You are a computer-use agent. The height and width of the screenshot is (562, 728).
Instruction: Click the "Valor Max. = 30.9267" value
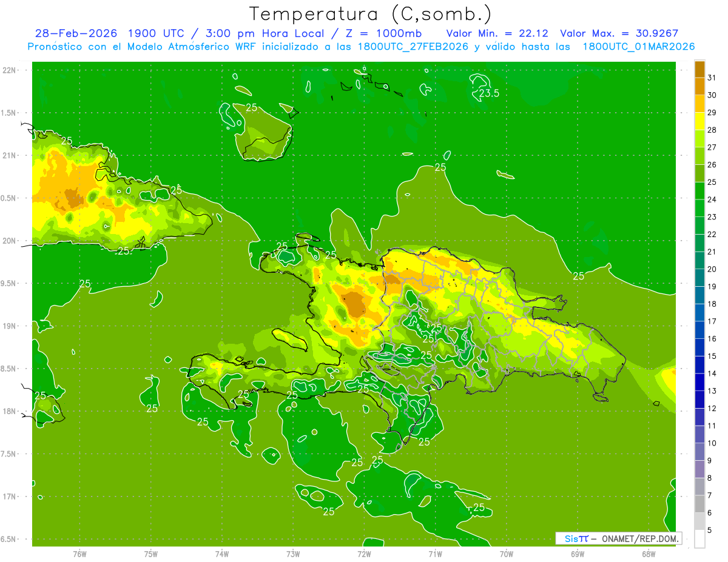[x=619, y=33]
